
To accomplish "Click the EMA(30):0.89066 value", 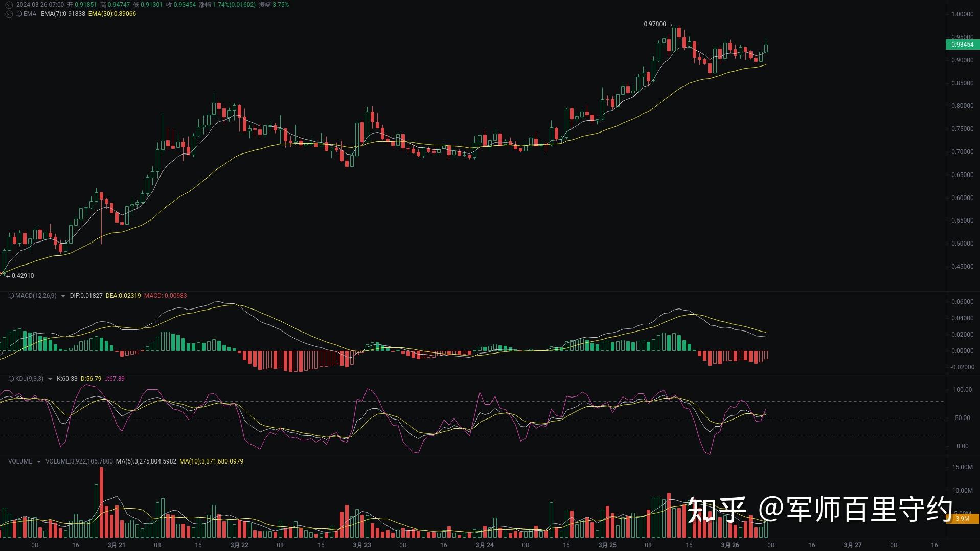I will click(112, 14).
